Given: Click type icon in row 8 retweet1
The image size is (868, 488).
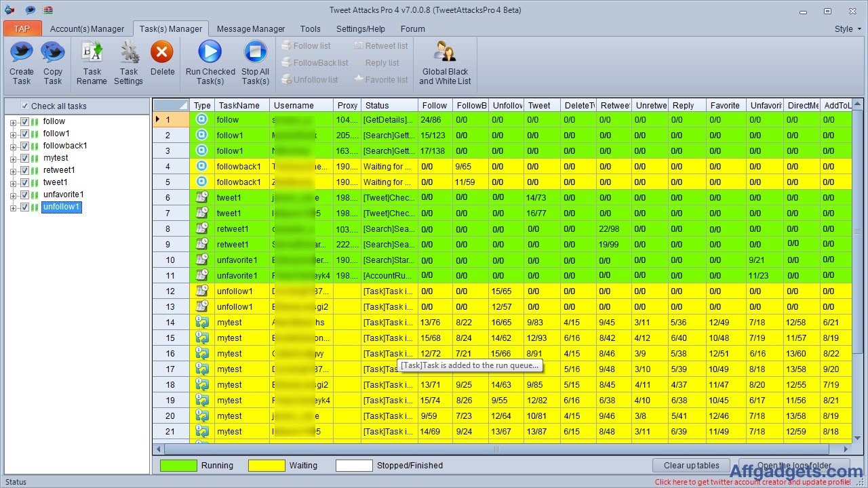Looking at the screenshot, I should 201,228.
